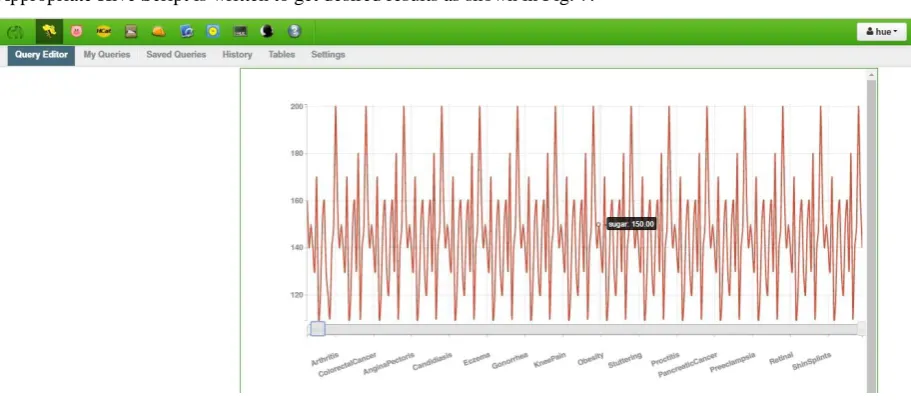Image resolution: width=911 pixels, height=406 pixels.
Task: Click the Preeclampsia axis label
Action: coord(733,362)
